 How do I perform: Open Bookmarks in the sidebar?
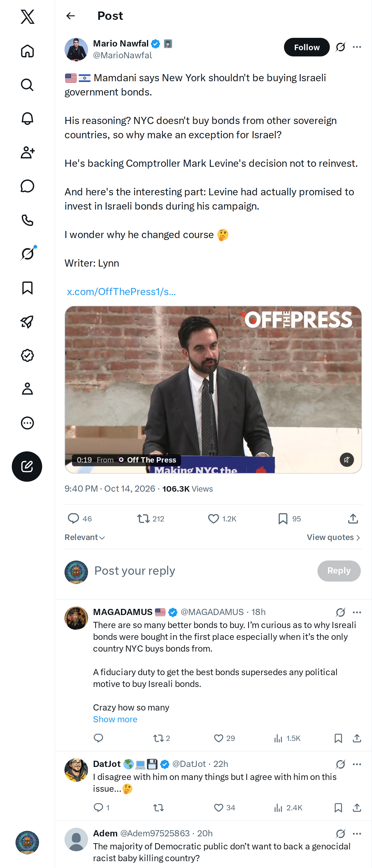click(27, 288)
